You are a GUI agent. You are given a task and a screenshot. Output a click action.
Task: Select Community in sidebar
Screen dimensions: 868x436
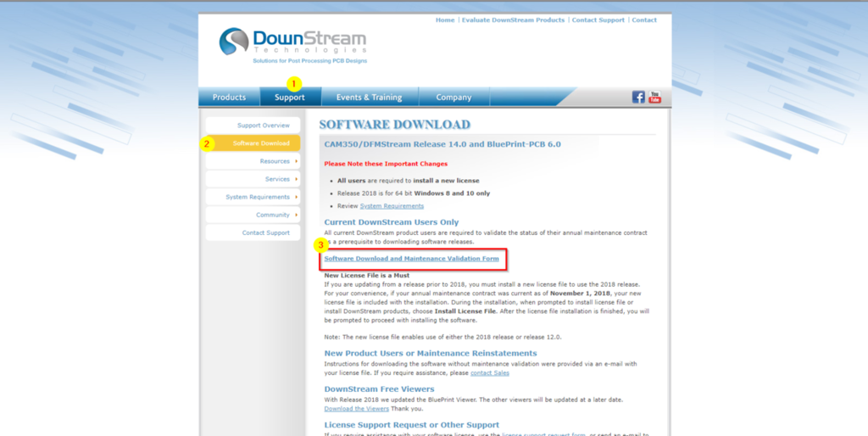(253, 215)
